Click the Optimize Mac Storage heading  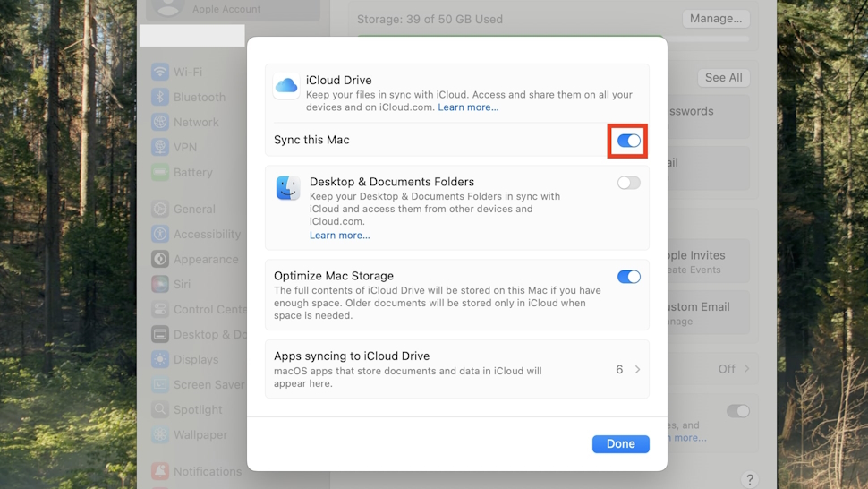pyautogui.click(x=334, y=276)
